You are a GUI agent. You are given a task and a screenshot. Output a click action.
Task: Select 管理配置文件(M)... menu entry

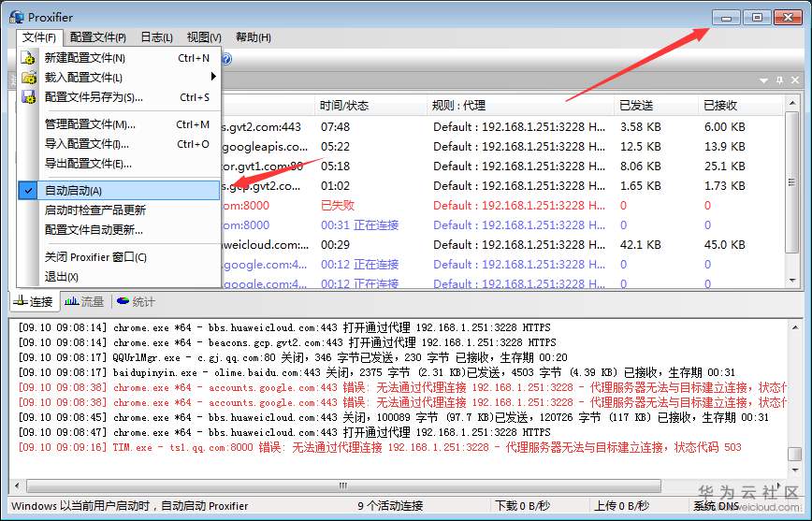(x=119, y=124)
